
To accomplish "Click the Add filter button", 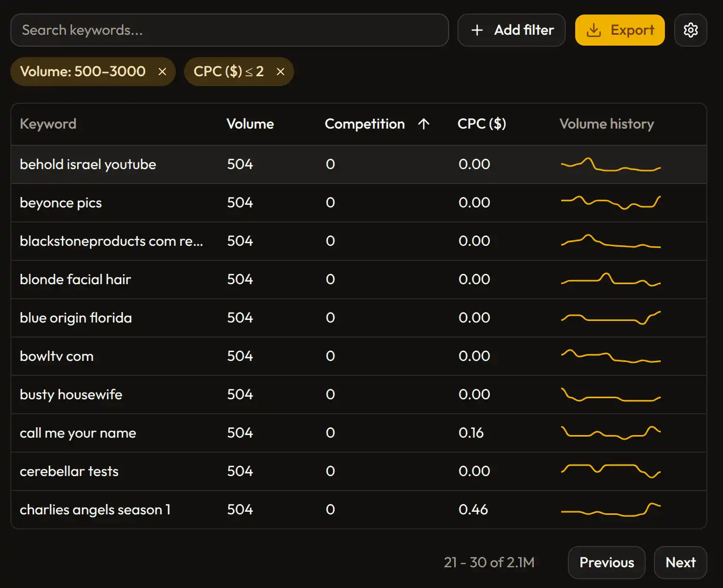I will coord(511,30).
